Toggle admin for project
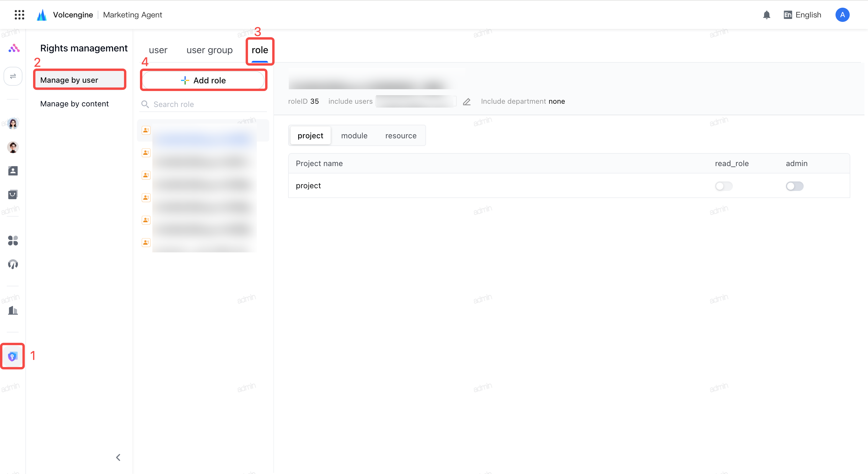The image size is (868, 474). [794, 186]
